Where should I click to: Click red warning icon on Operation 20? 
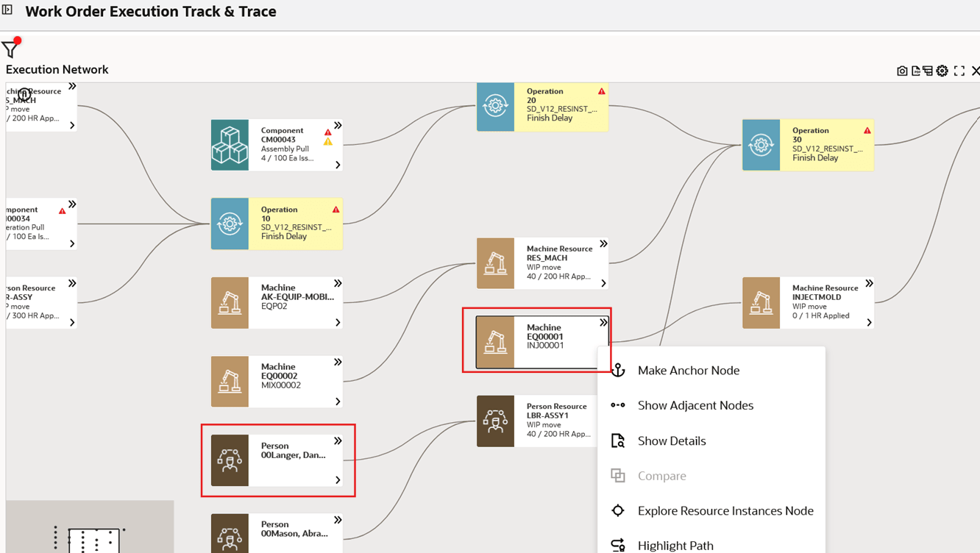click(x=602, y=91)
